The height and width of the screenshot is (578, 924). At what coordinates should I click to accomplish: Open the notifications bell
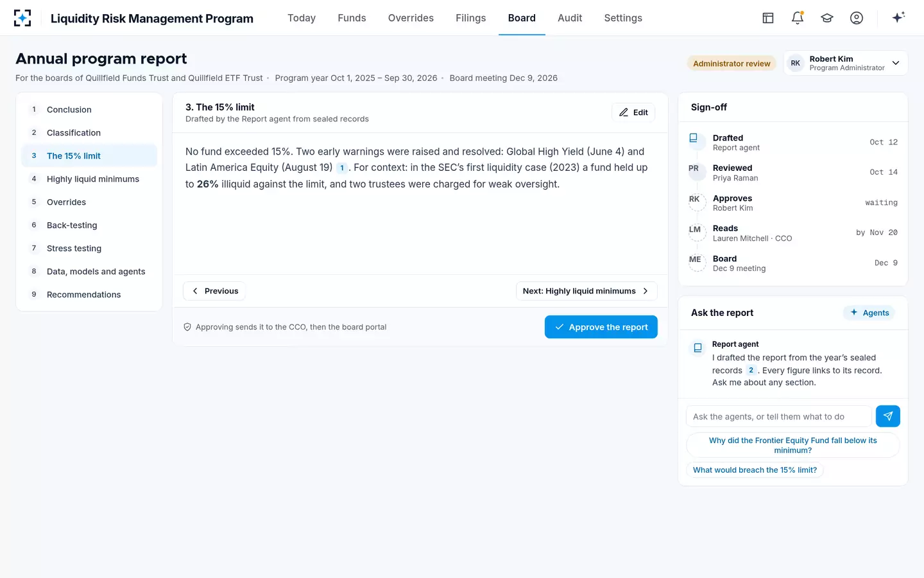[798, 18]
